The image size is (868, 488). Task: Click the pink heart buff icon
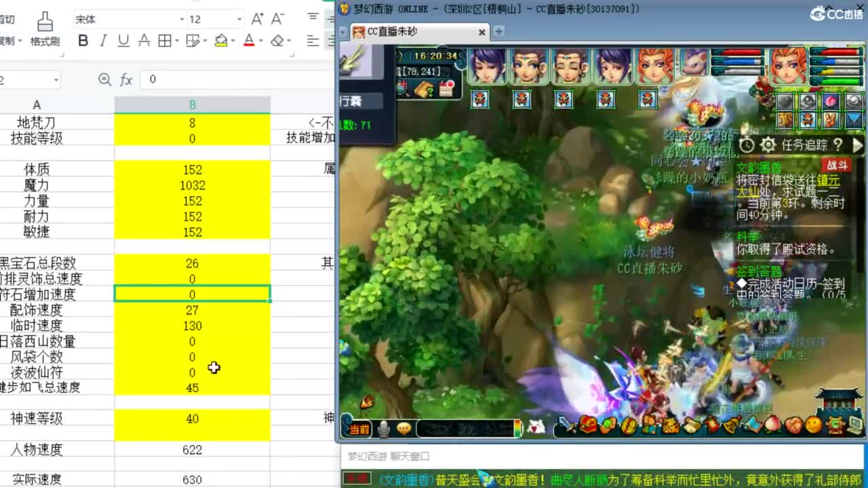click(x=831, y=101)
